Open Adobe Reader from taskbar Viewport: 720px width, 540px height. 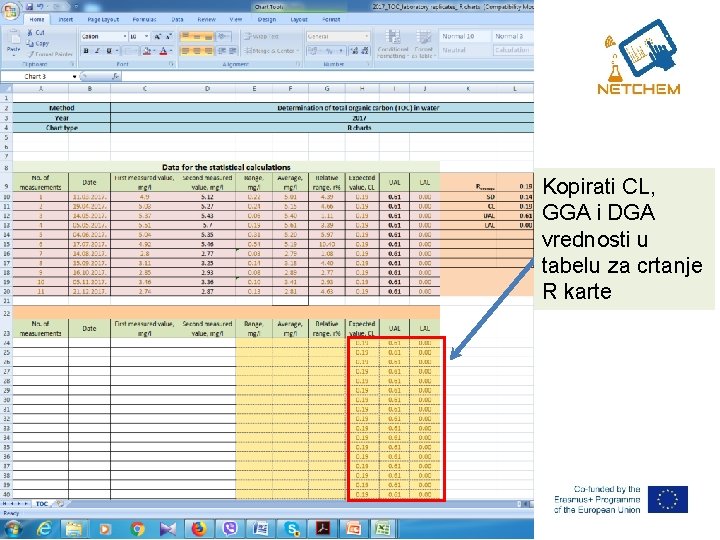322,529
